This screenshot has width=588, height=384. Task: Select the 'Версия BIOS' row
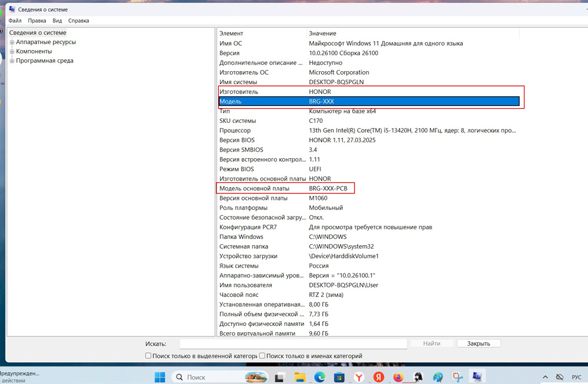click(x=369, y=140)
